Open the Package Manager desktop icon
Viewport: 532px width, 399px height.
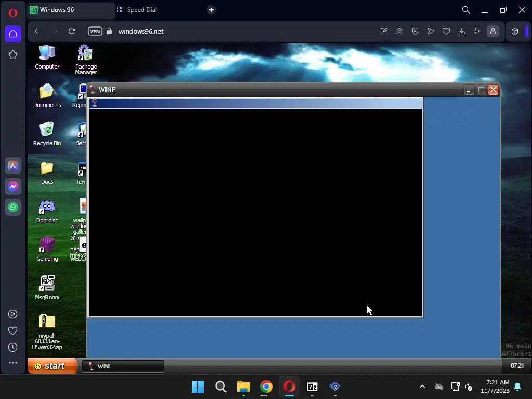86,60
